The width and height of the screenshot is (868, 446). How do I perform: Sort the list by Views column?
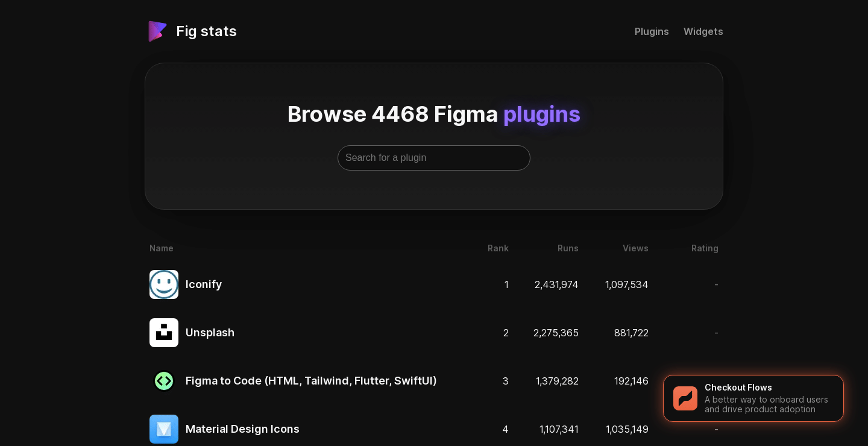[635, 248]
